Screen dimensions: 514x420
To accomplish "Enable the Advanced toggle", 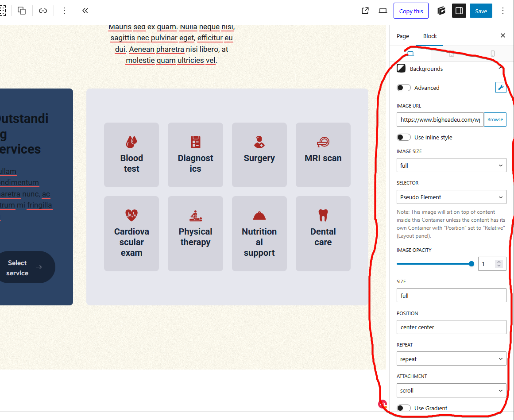I will [x=403, y=88].
